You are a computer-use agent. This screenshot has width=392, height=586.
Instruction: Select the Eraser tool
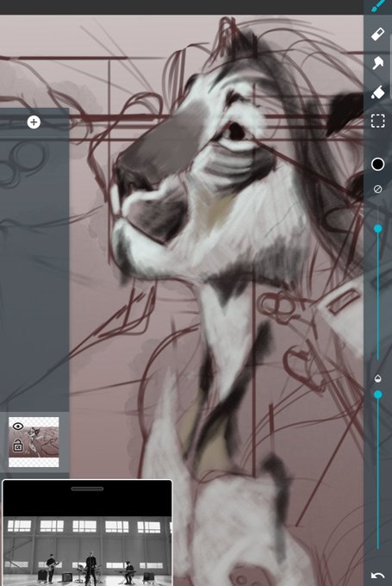378,34
